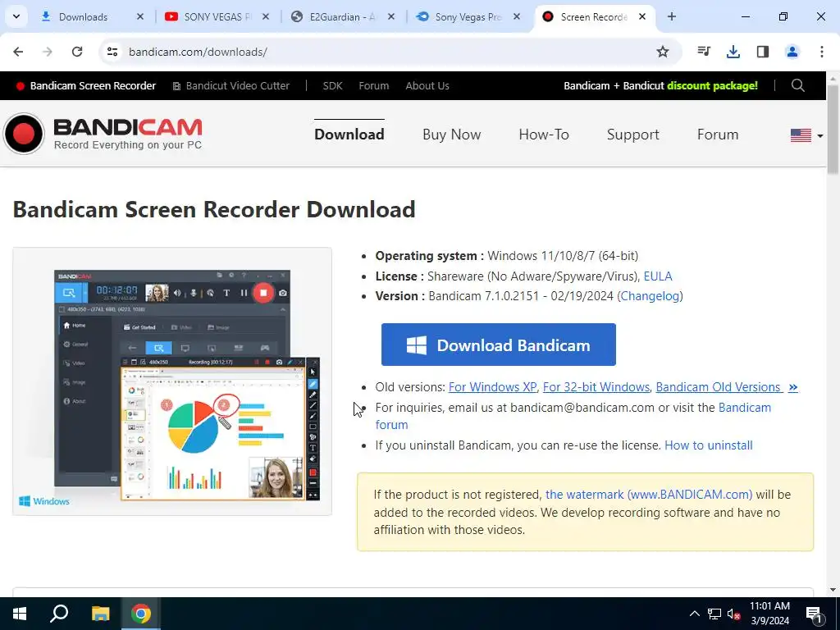Select the Download nav item
Image resolution: width=840 pixels, height=630 pixels.
pyautogui.click(x=349, y=134)
